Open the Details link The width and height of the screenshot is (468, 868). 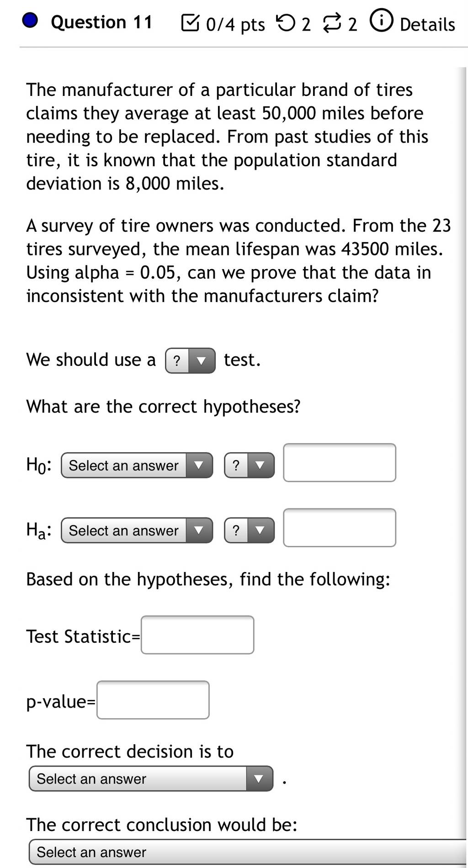point(427,24)
